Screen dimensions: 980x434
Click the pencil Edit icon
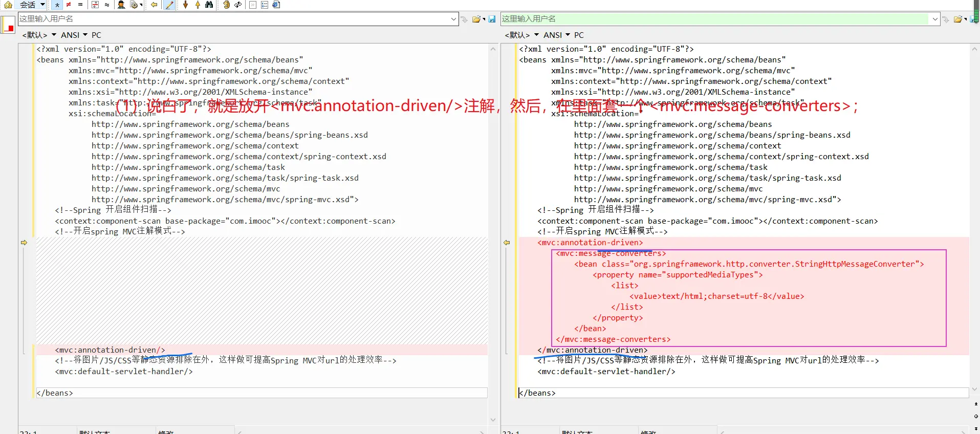[169, 5]
